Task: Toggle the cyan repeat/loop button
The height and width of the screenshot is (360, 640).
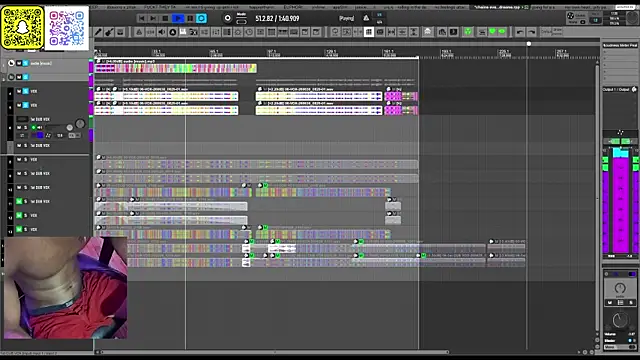Action: coord(201,18)
